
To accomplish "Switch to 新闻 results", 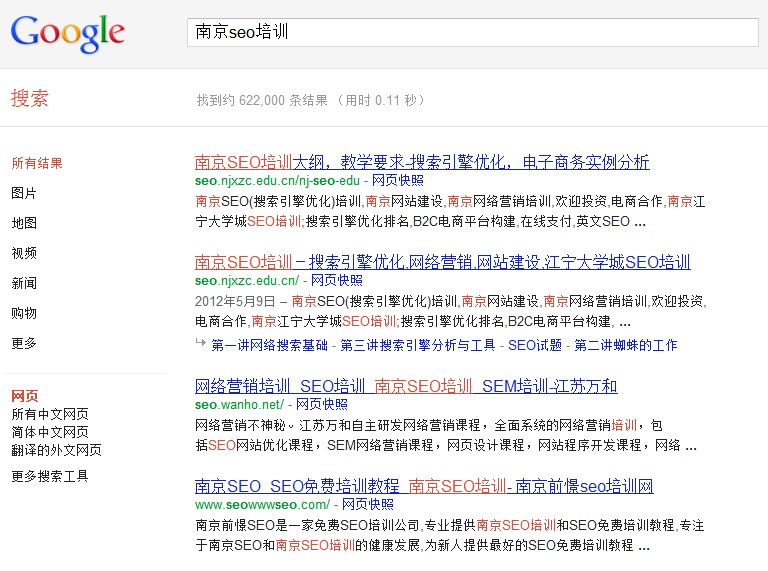I will [x=24, y=283].
